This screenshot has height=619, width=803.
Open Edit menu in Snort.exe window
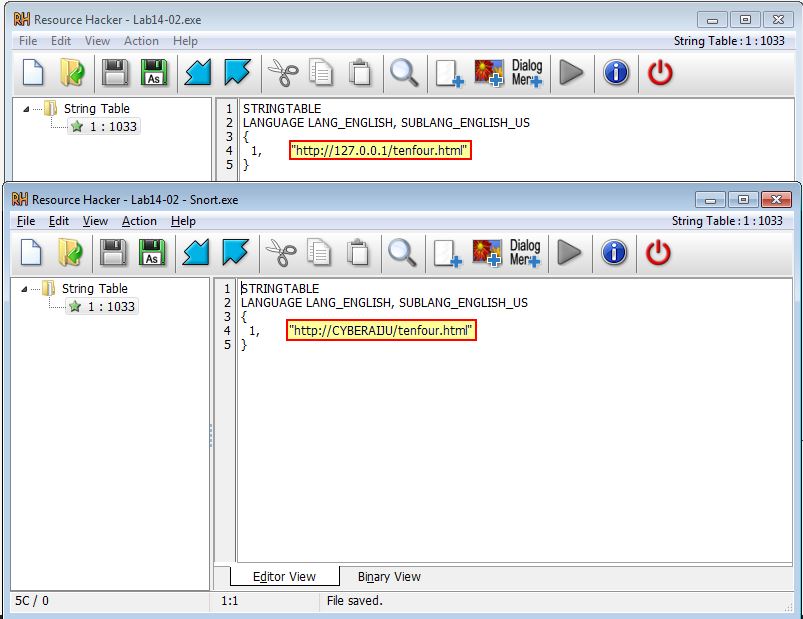(59, 221)
